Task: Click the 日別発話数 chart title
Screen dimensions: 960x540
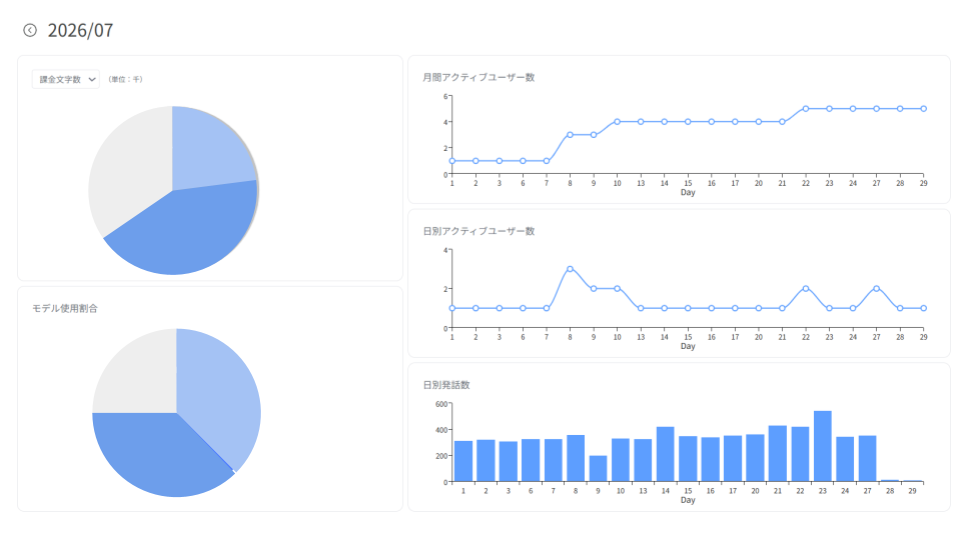Action: 446,384
